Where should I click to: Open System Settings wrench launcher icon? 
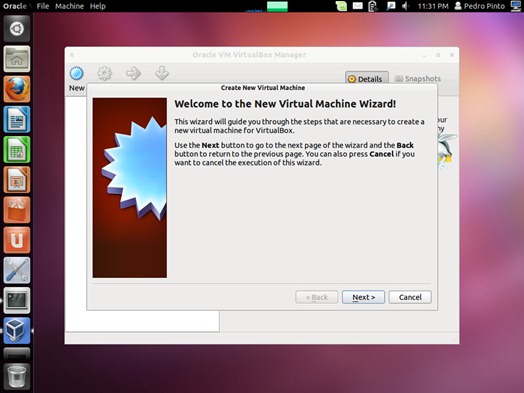coord(17,270)
